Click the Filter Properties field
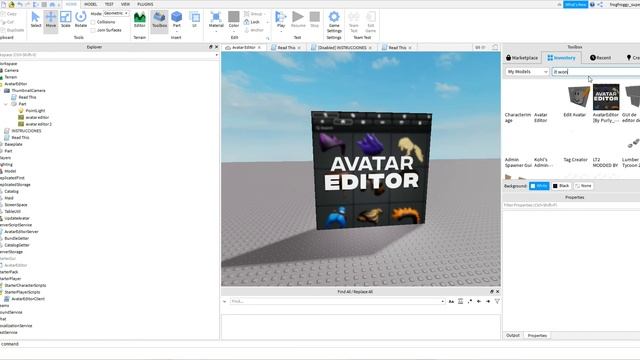 point(571,205)
